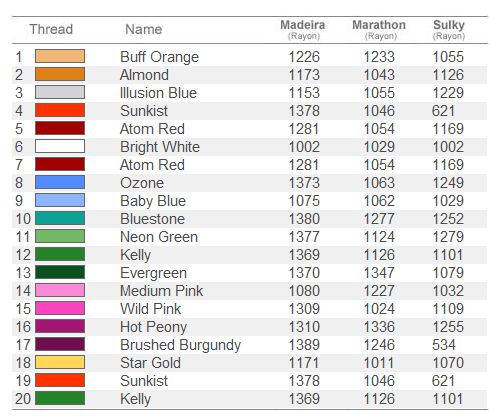Click Sulky code 534 in row 17
500x420 pixels.
(444, 345)
